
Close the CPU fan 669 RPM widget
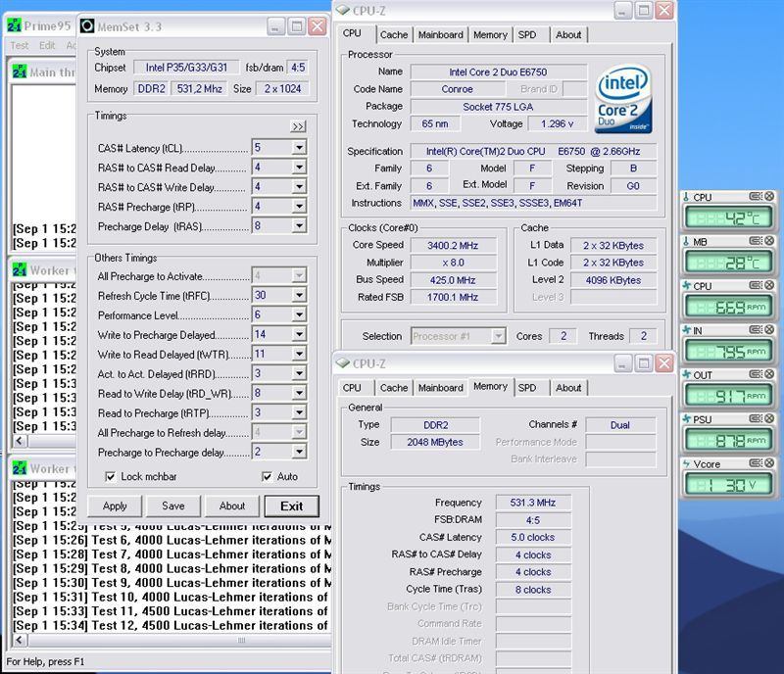(769, 285)
